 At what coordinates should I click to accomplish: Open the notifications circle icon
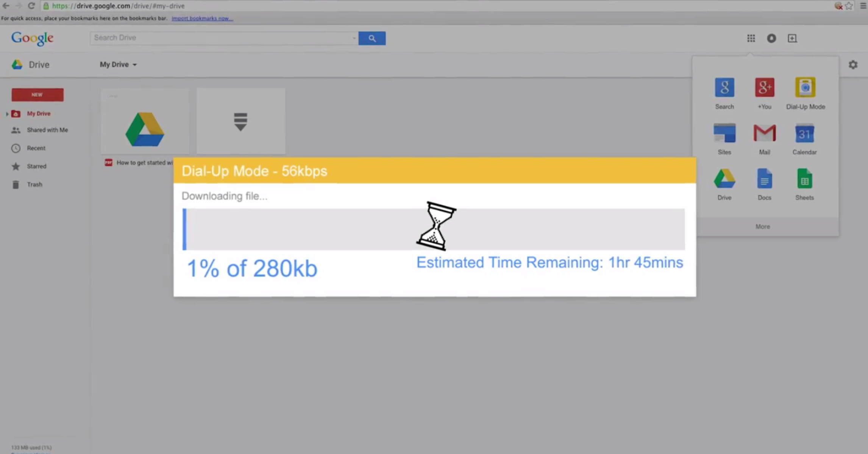tap(771, 38)
